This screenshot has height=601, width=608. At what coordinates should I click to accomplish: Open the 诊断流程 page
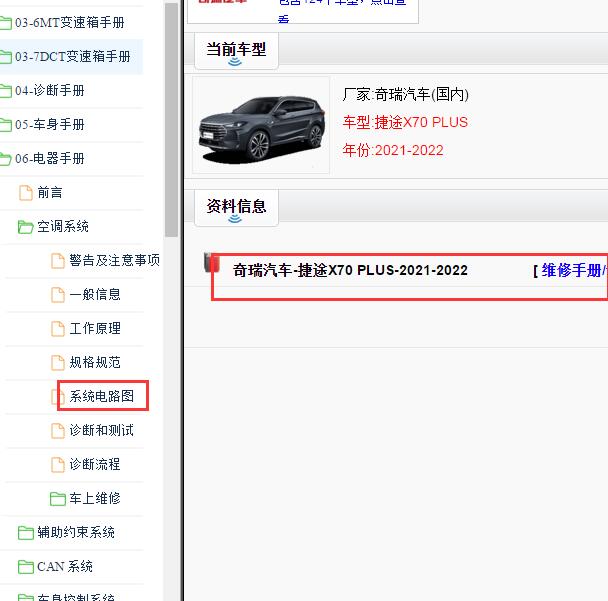coord(95,464)
